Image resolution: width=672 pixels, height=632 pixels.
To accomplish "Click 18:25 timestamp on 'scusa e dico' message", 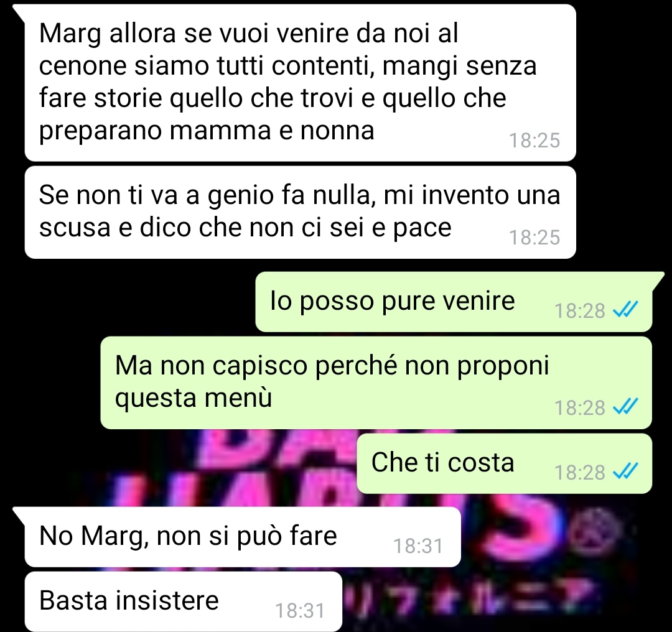I will click(x=534, y=238).
